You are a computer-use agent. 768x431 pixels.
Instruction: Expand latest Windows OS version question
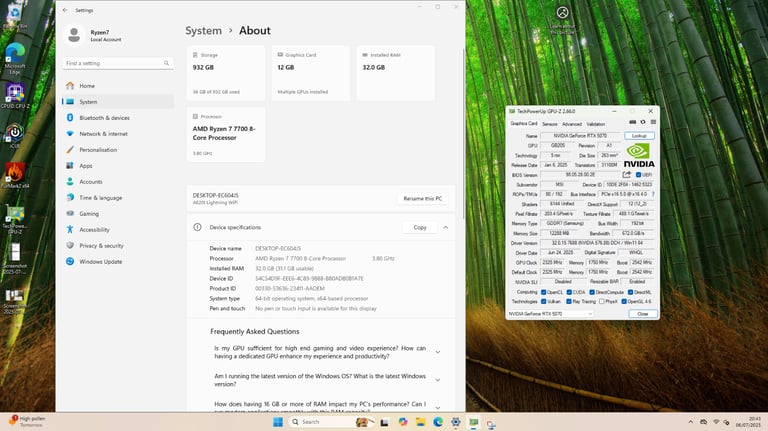coord(438,380)
